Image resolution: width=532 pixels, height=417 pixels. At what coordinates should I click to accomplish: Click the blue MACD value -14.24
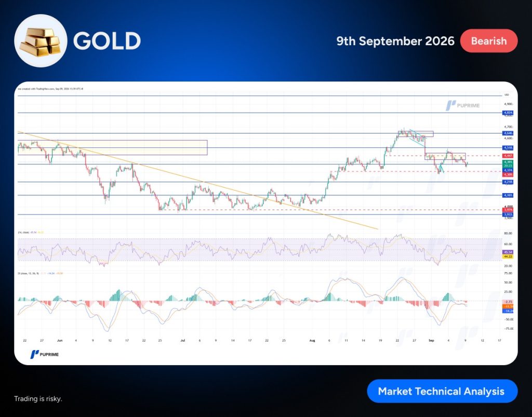pyautogui.click(x=508, y=311)
